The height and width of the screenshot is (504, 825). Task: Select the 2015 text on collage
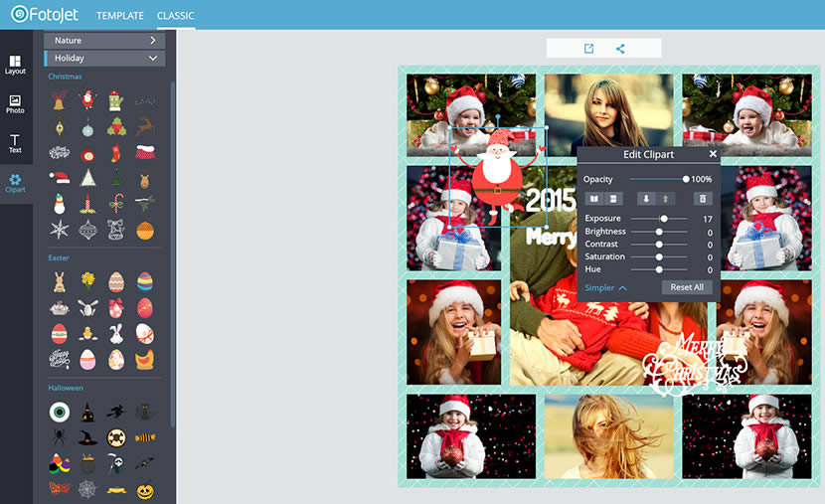(551, 200)
